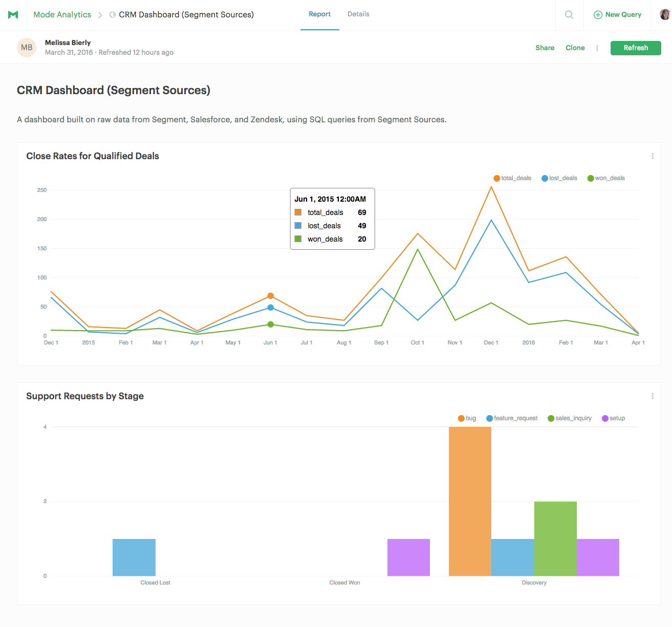Open report options three-dot menu near Clone
Image resolution: width=672 pixels, height=627 pixels.
(x=597, y=48)
